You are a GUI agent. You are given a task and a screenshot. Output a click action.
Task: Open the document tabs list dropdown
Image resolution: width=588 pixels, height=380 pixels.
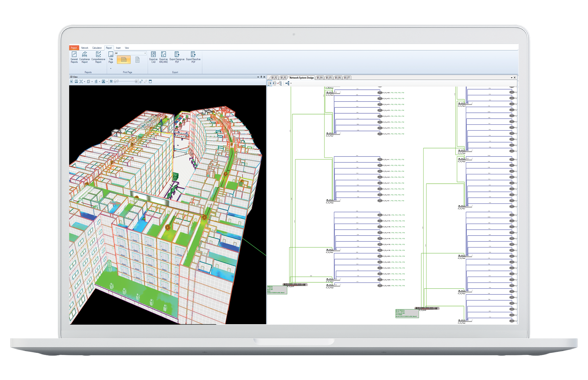(512, 78)
